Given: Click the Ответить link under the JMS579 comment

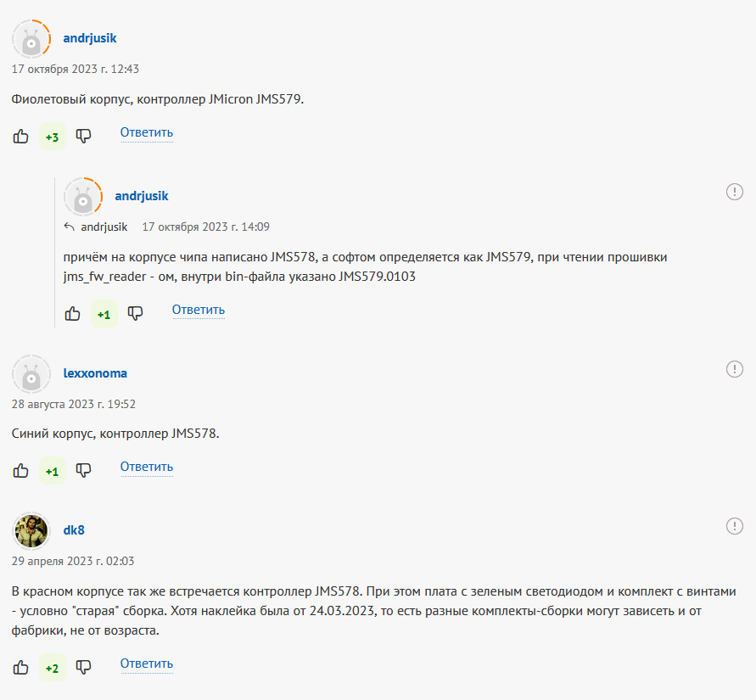Looking at the screenshot, I should click(x=147, y=132).
